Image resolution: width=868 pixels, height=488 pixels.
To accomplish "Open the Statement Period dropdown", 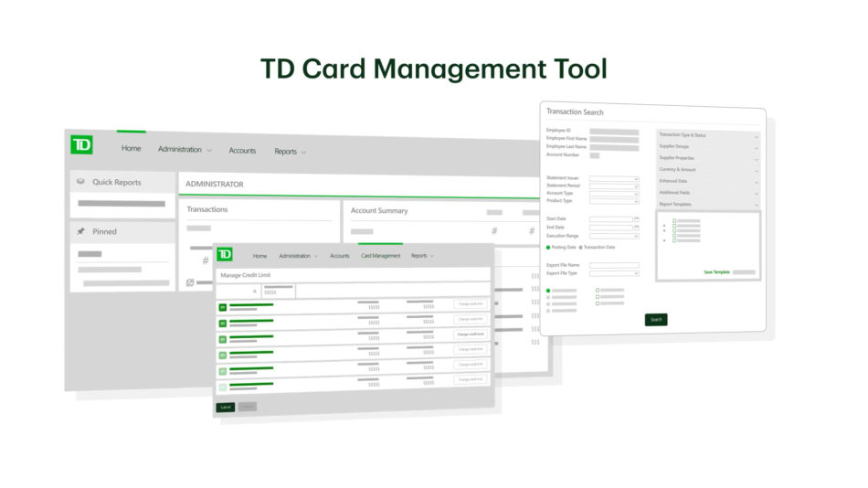I will [615, 186].
